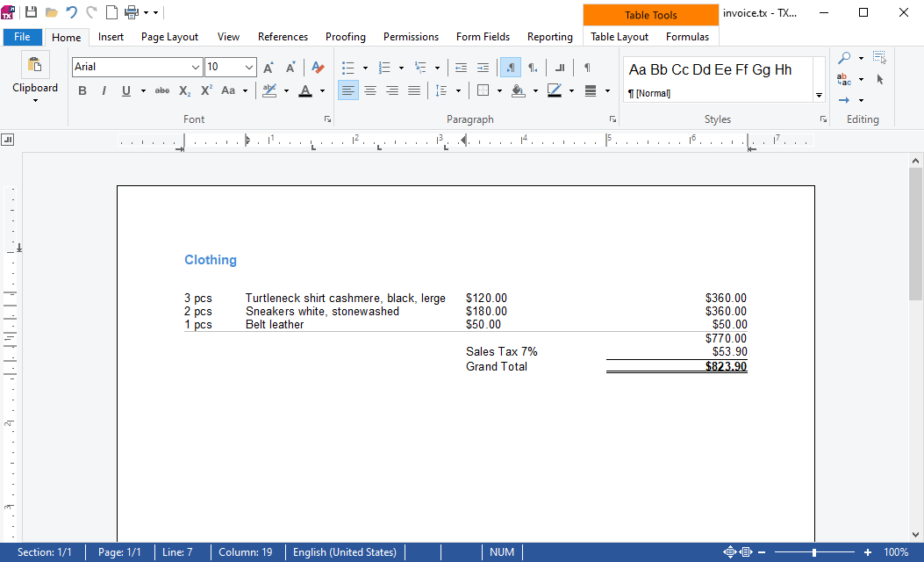Image resolution: width=924 pixels, height=562 pixels.
Task: Toggle strikethrough formatting
Action: tap(162, 90)
